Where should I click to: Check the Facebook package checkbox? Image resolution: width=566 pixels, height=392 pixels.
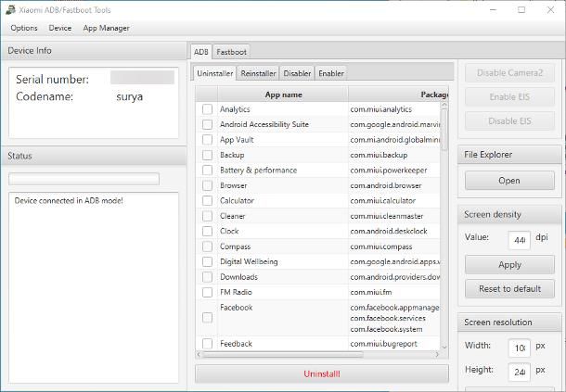(207, 318)
